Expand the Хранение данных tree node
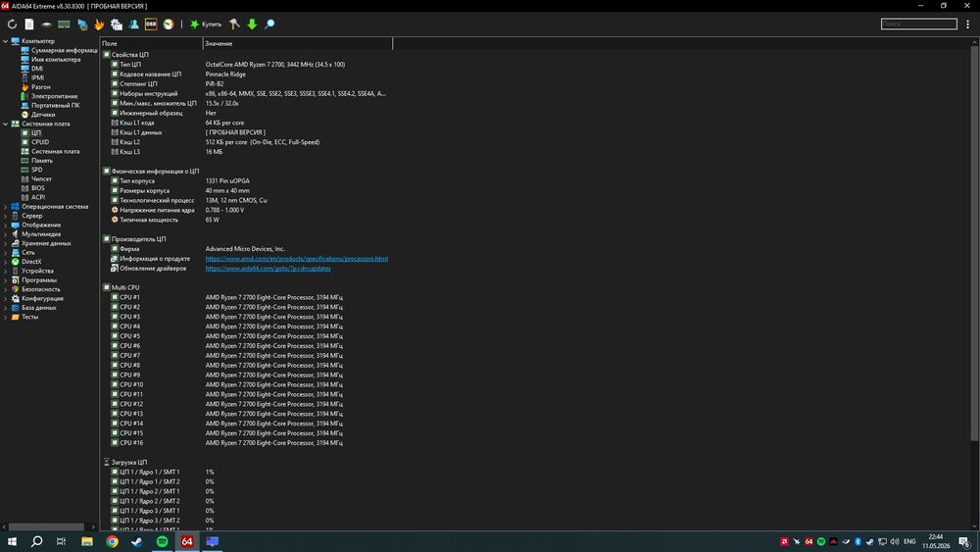This screenshot has width=980, height=552. click(6, 243)
